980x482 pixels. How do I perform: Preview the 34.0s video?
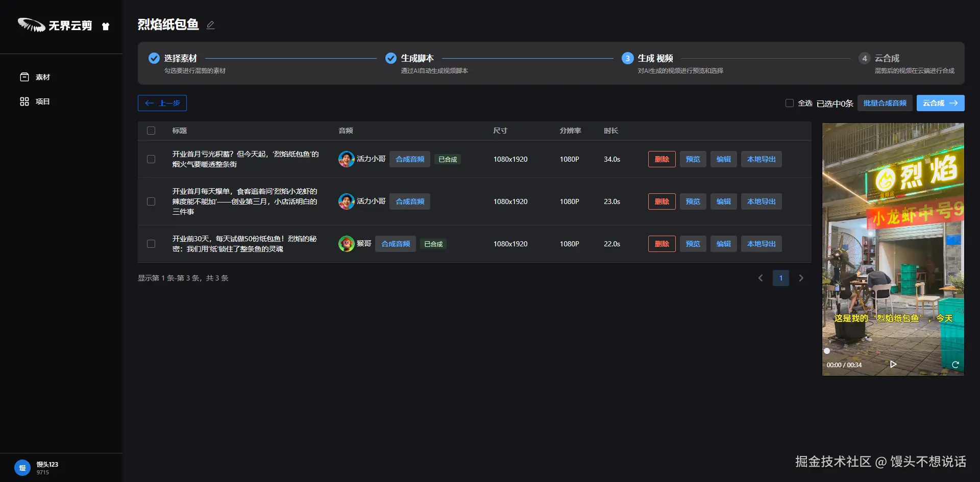(693, 159)
